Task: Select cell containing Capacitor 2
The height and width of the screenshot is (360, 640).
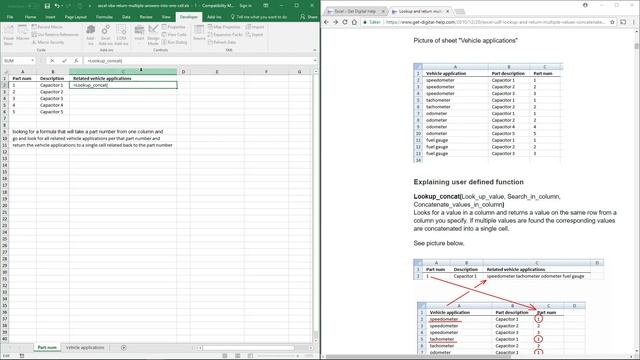Action: tap(53, 92)
